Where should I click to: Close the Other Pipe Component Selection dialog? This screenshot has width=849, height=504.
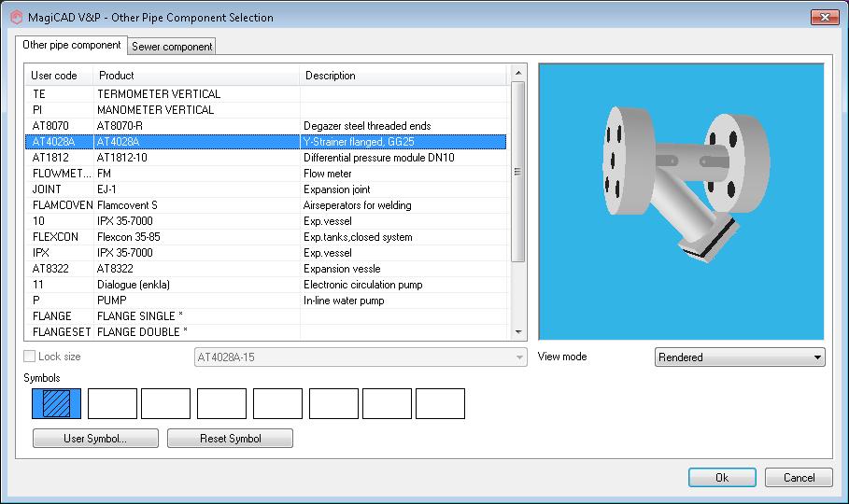click(x=825, y=18)
